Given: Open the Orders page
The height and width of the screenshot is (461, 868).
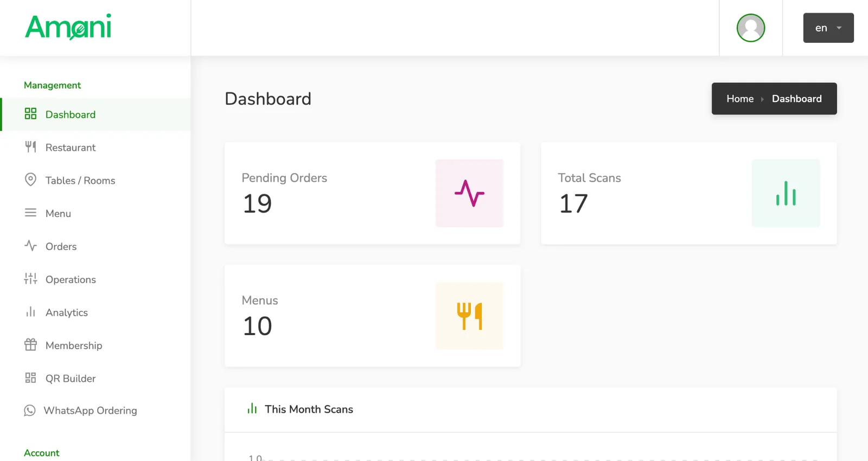Looking at the screenshot, I should [95, 247].
